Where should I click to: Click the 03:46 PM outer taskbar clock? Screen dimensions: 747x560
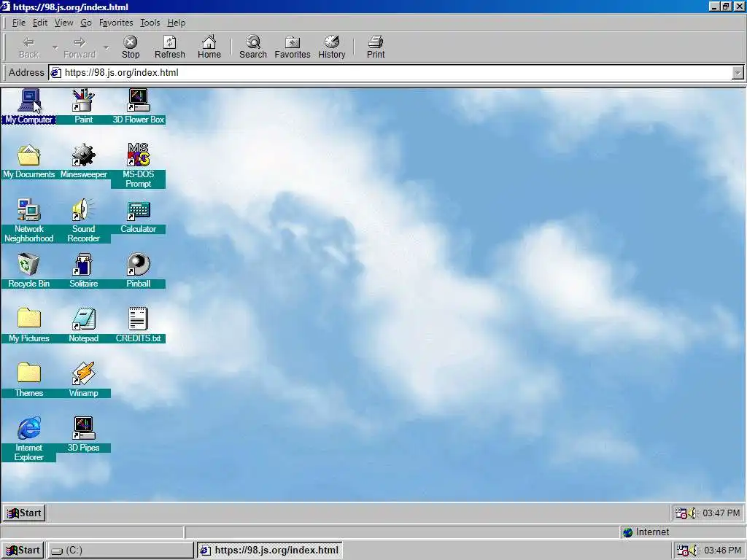click(x=722, y=550)
